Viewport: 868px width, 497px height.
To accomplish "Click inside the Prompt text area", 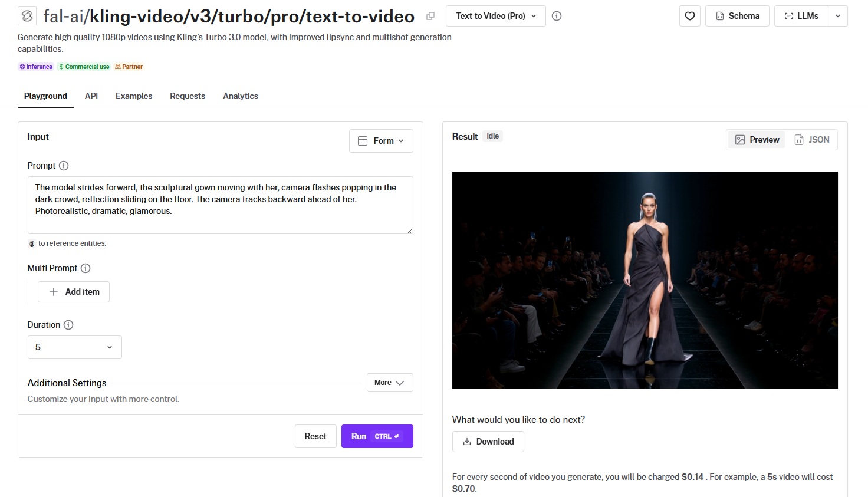I will [221, 205].
